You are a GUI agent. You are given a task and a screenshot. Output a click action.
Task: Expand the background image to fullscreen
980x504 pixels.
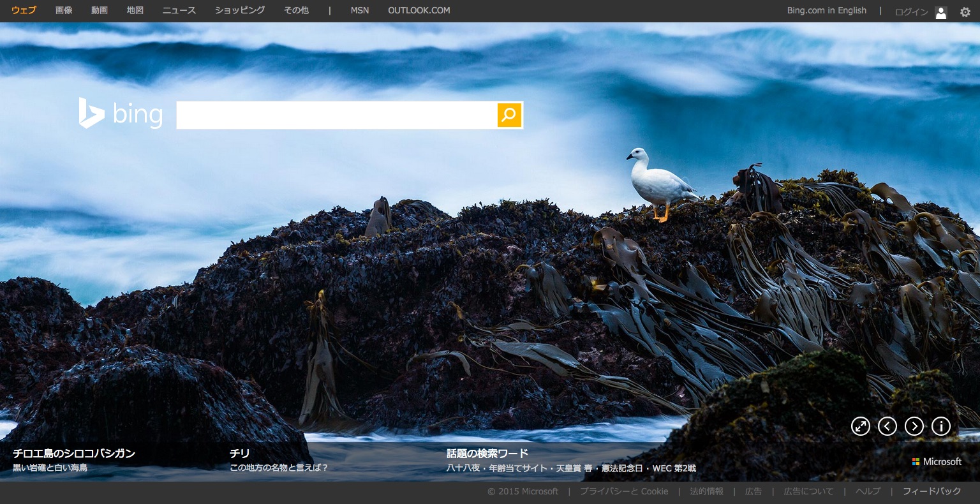(861, 426)
